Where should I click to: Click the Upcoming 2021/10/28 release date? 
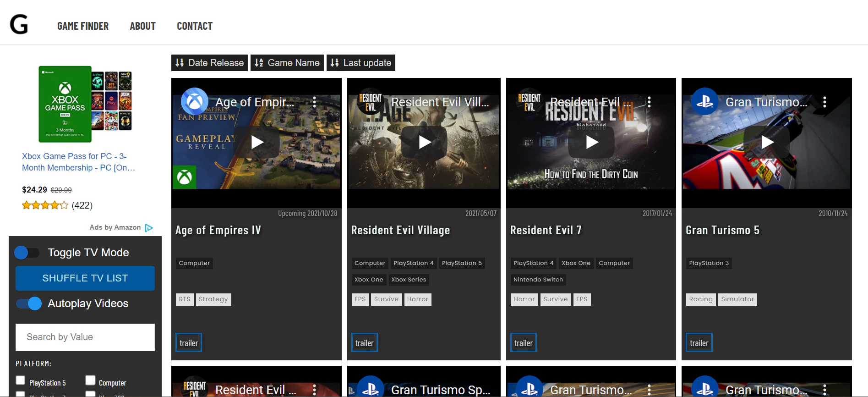click(x=307, y=213)
